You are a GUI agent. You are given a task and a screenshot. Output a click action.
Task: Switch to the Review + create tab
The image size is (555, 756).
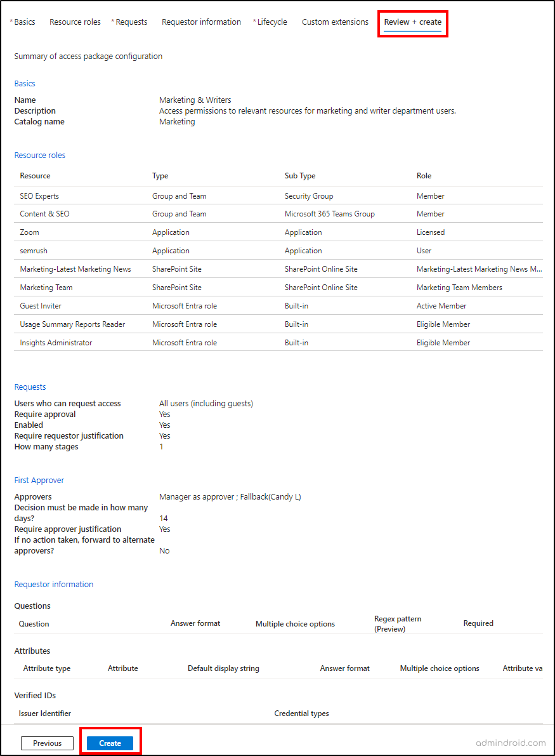412,22
